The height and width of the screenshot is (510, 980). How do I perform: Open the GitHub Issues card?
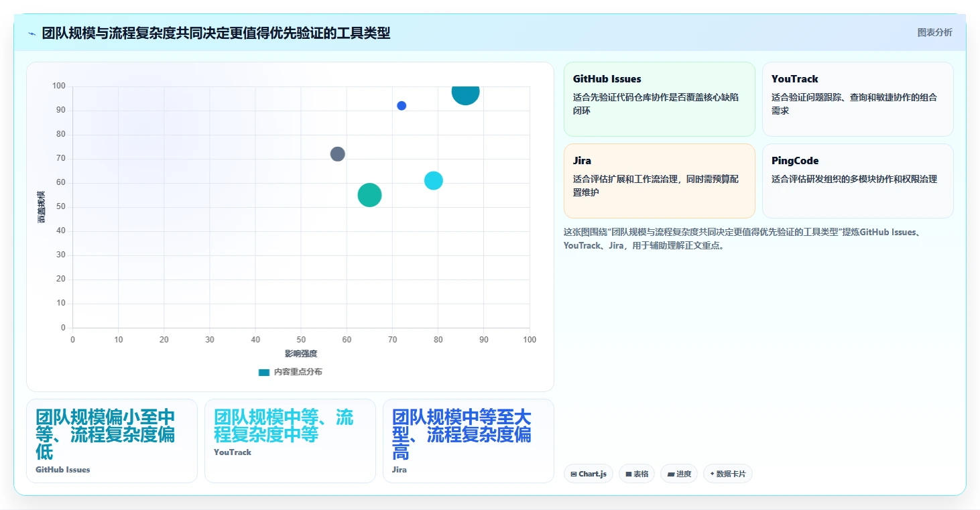tap(660, 99)
